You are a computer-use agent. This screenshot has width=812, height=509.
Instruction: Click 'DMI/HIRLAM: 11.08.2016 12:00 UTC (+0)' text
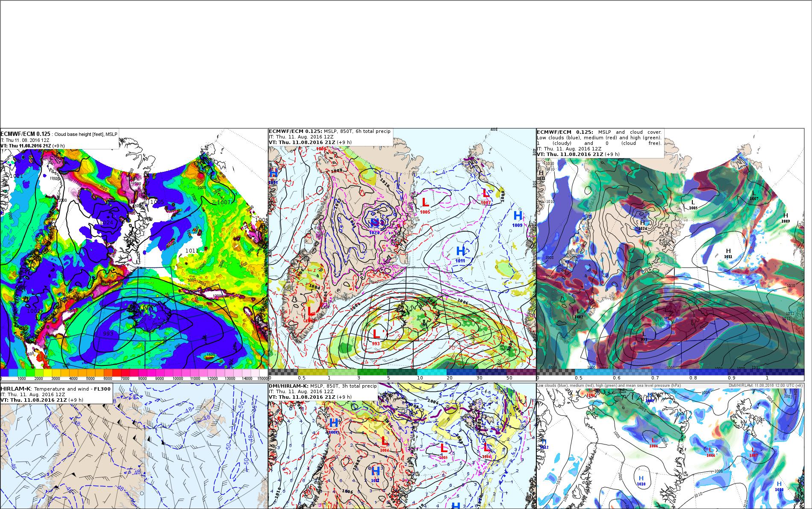766,385
